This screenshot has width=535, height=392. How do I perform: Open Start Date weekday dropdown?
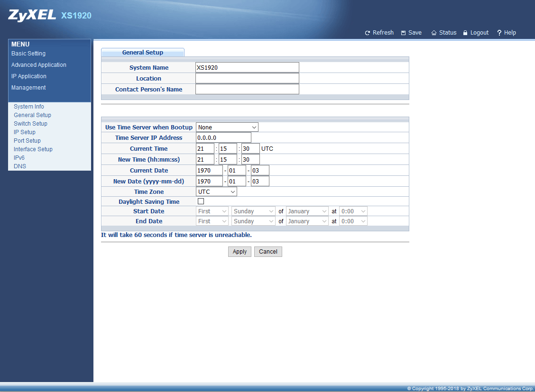pyautogui.click(x=253, y=211)
